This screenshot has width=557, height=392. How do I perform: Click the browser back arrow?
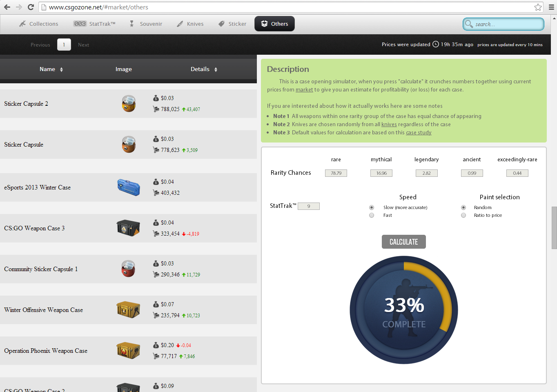point(7,7)
